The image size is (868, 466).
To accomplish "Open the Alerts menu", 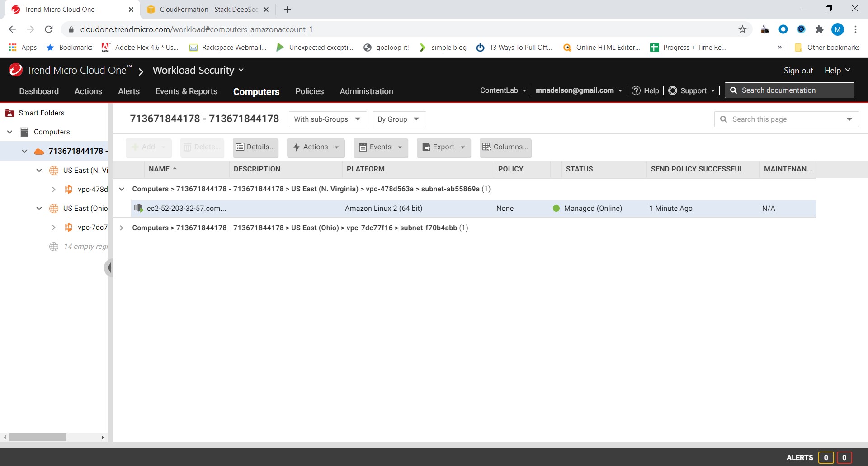I will (x=129, y=91).
